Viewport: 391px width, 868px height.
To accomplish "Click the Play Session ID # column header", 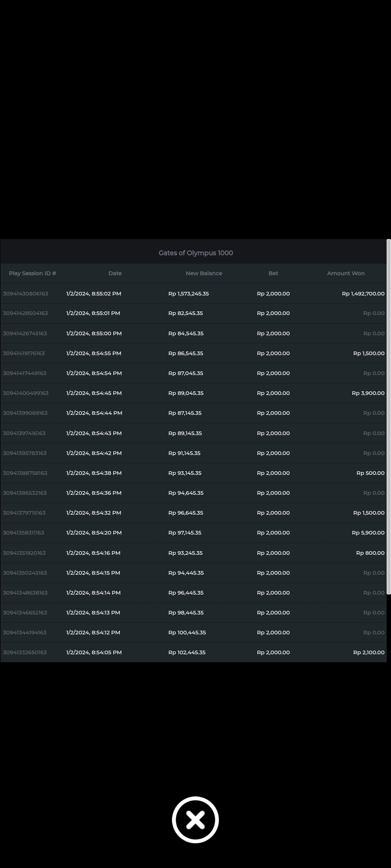I will (x=32, y=273).
